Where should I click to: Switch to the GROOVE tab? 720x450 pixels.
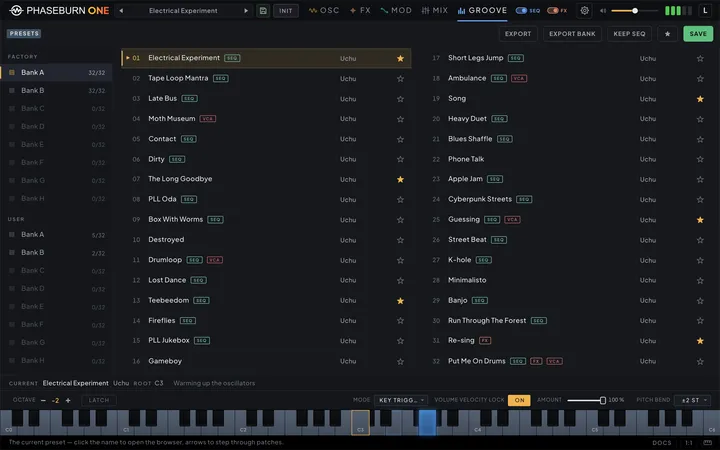pyautogui.click(x=482, y=11)
